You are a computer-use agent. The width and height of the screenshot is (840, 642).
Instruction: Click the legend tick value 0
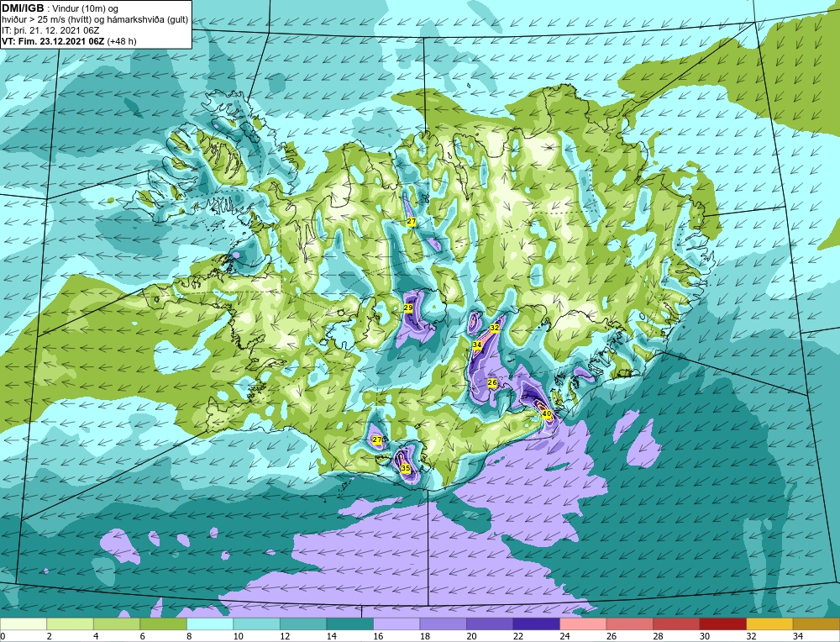(3, 637)
